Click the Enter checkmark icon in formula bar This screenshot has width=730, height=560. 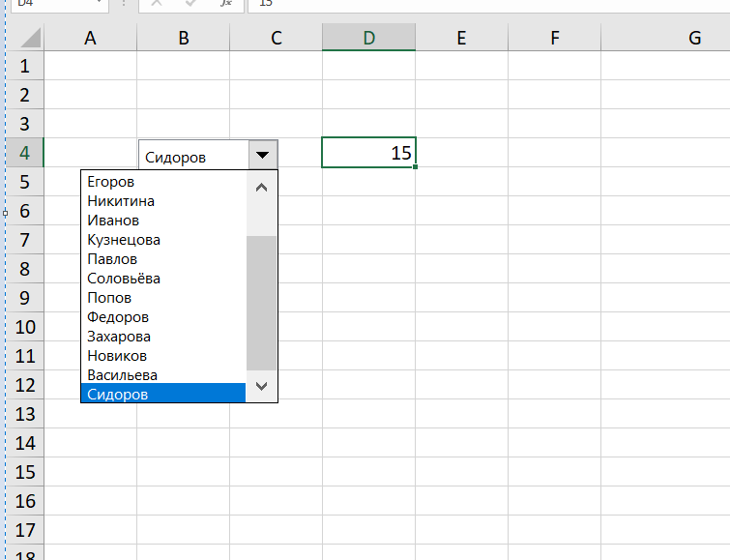(x=190, y=4)
